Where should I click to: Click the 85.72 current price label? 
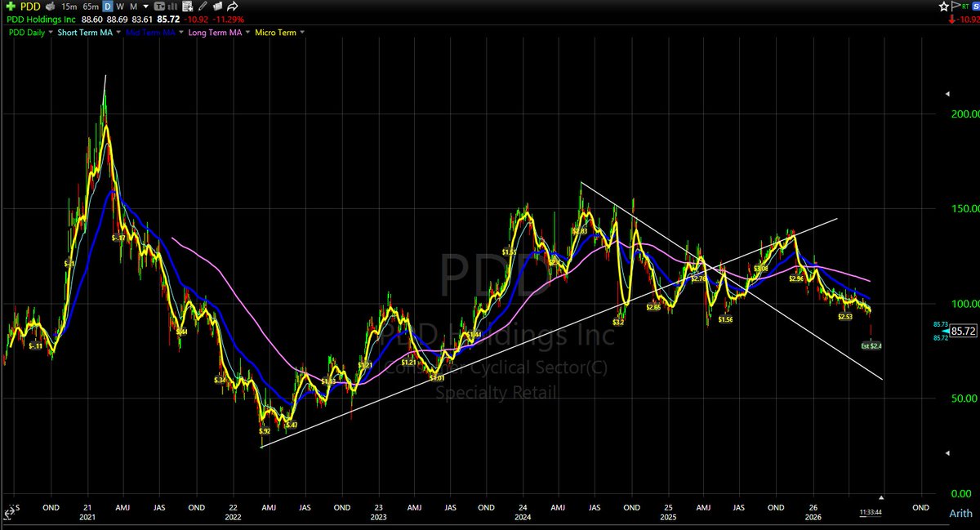[964, 332]
